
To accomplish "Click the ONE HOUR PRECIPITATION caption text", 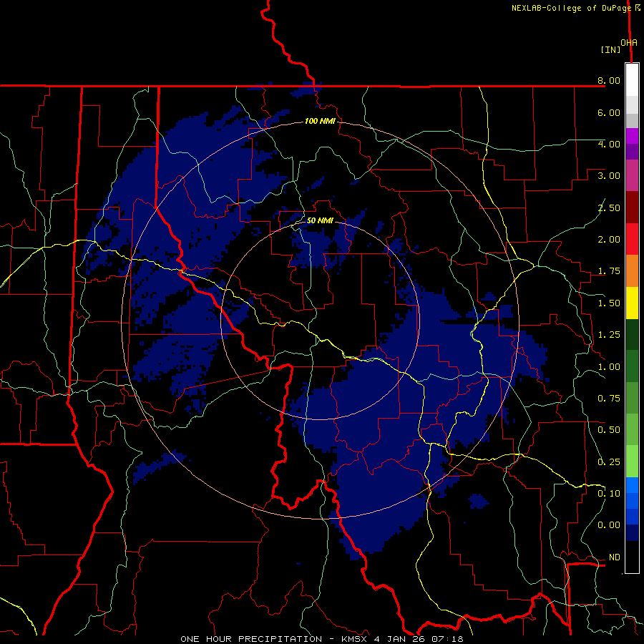I will [x=251, y=639].
